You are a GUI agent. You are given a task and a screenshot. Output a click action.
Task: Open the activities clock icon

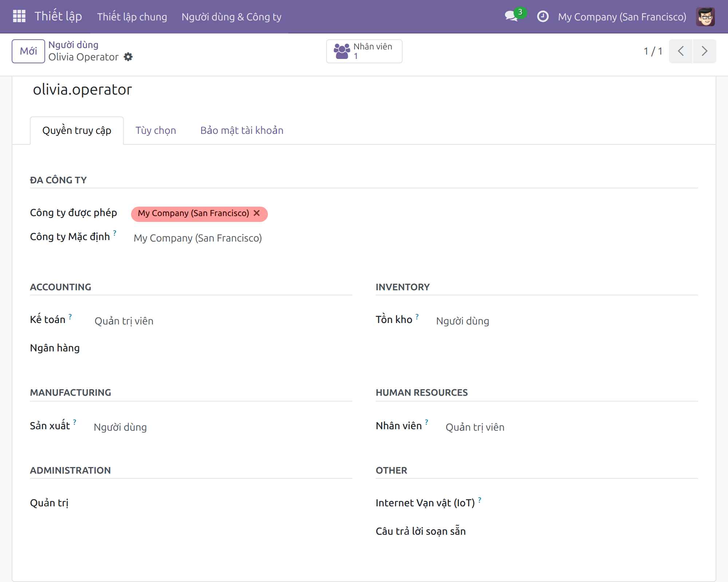pyautogui.click(x=543, y=16)
